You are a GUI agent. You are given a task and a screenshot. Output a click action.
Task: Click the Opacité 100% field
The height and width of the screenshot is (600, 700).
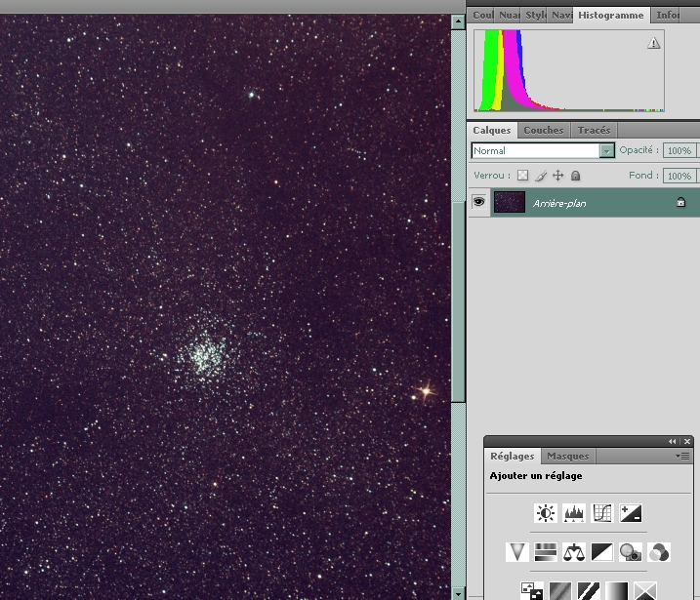pyautogui.click(x=679, y=151)
